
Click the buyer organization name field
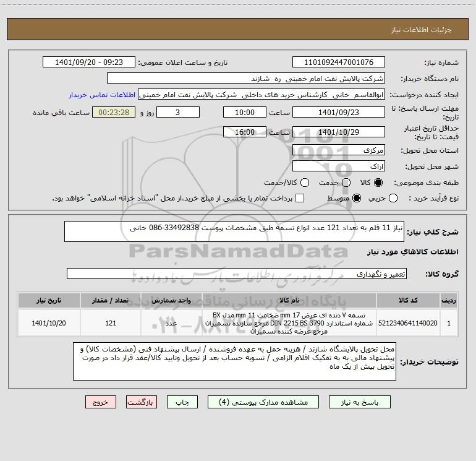pos(246,79)
